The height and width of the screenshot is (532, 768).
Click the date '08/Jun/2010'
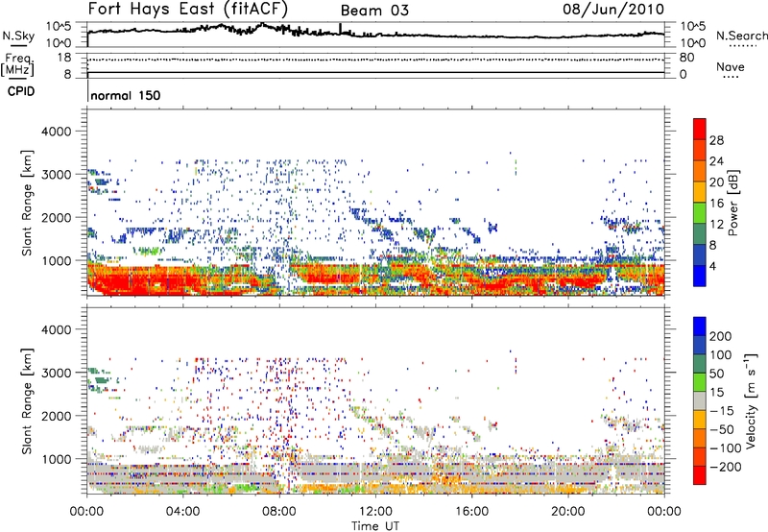click(613, 10)
